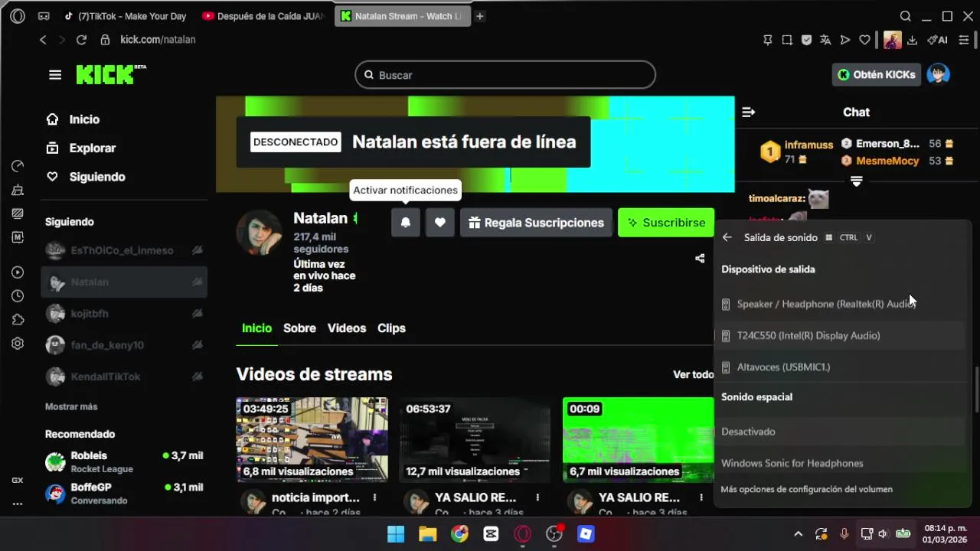Click the taskbar volume speaker icon

(883, 534)
